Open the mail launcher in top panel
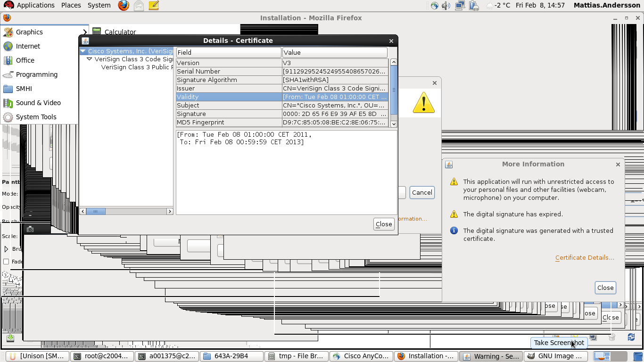Viewport: 644px width, 362px height. pos(138,6)
